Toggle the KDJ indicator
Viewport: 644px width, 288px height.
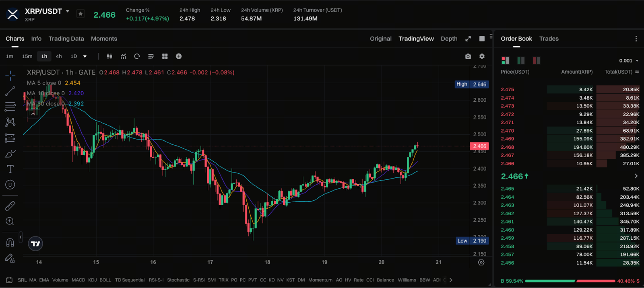(93, 280)
